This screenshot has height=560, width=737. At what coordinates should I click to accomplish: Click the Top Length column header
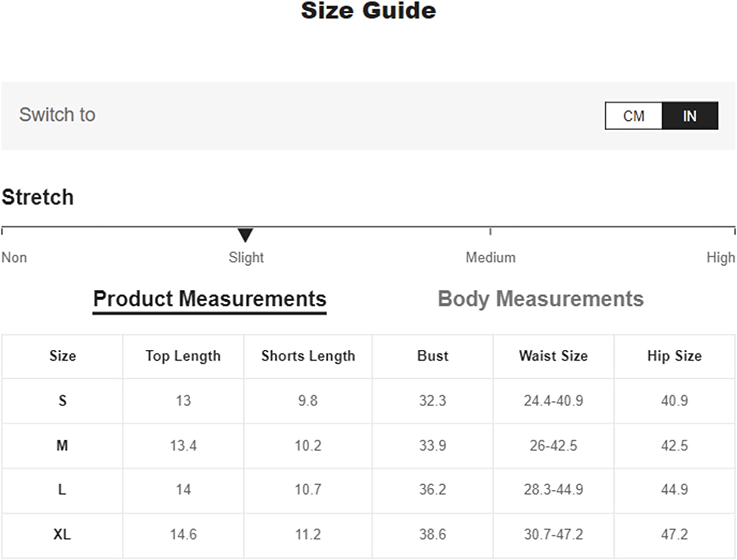point(183,356)
